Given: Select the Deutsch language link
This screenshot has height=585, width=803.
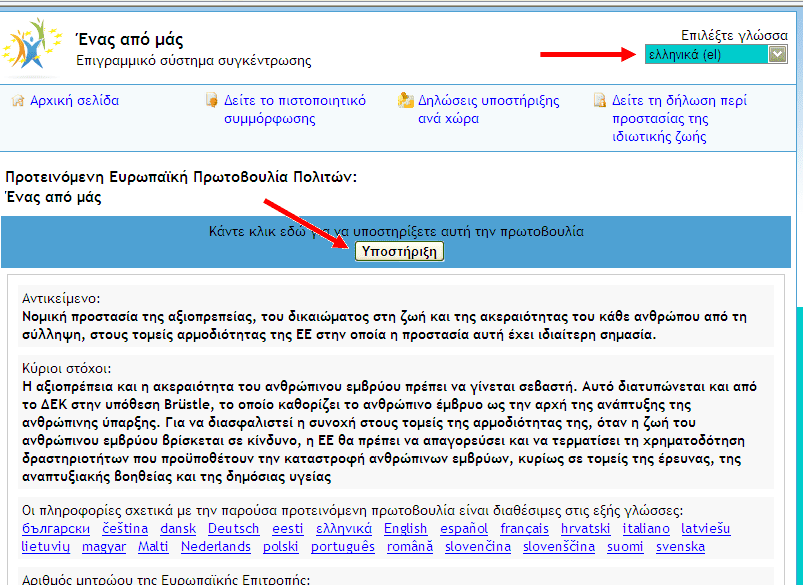Looking at the screenshot, I should pyautogui.click(x=233, y=528).
